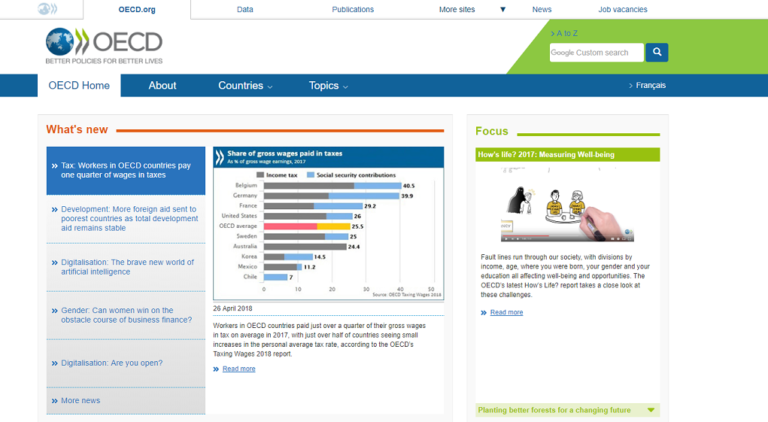768x422 pixels.
Task: Open Digitalisation: Are you open? item
Action: [x=126, y=363]
